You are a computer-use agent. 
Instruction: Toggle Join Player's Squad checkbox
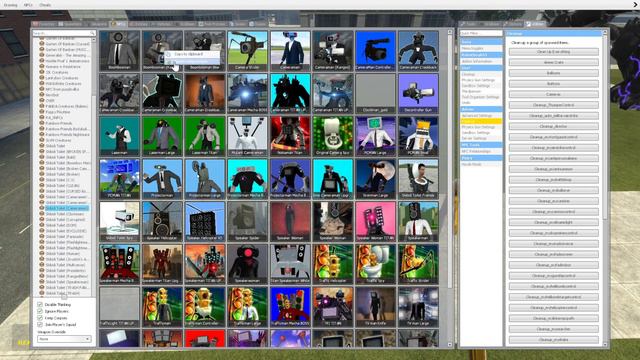pyautogui.click(x=40, y=324)
